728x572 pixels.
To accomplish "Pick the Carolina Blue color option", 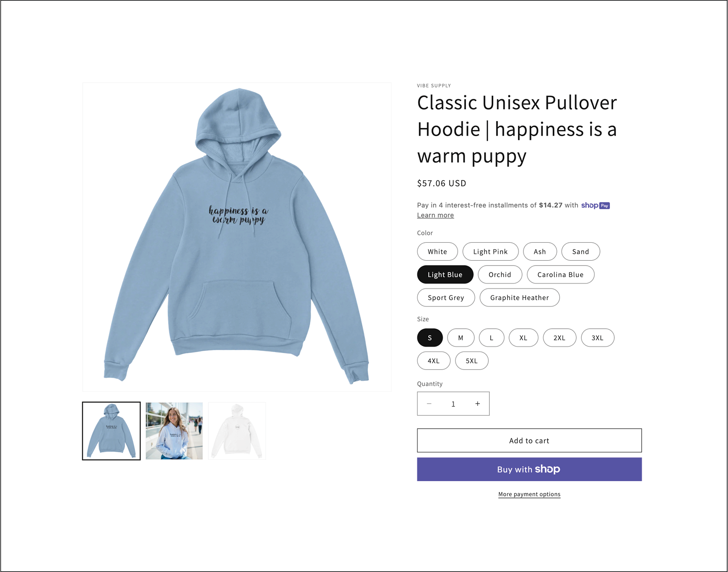I will click(x=560, y=275).
